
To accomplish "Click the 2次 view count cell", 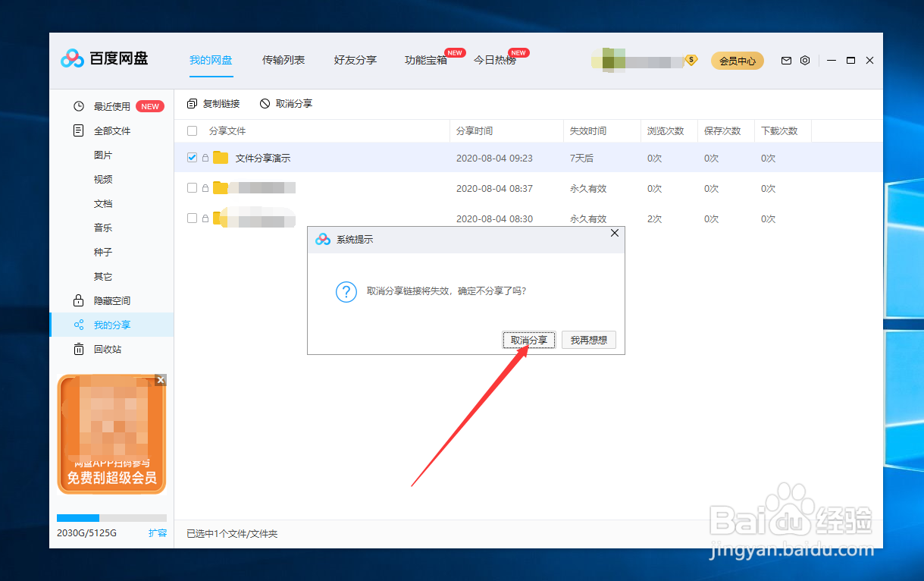I will click(x=655, y=218).
